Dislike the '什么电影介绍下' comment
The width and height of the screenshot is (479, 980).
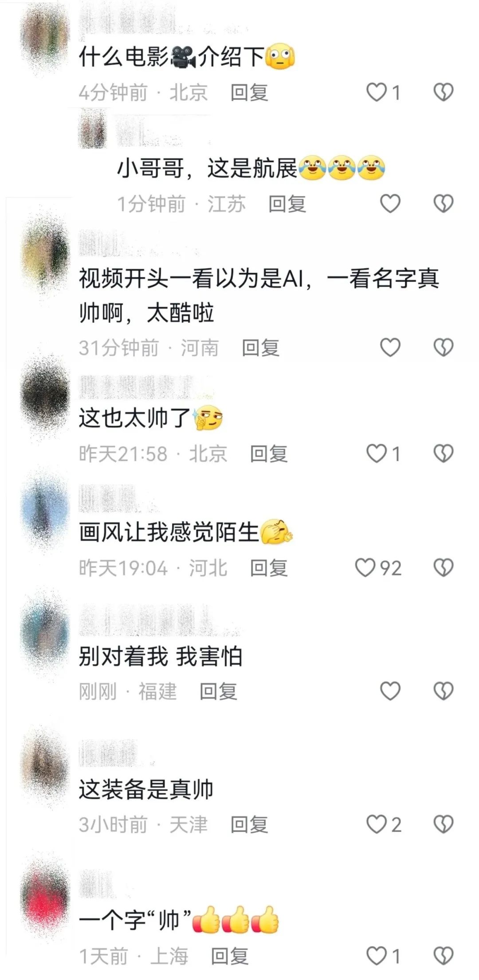[443, 93]
